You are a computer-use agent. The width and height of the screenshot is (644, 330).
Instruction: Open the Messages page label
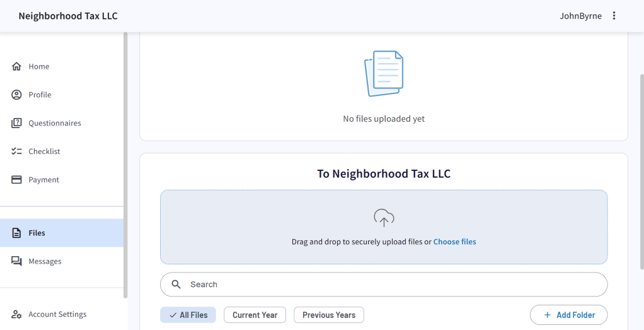click(45, 261)
